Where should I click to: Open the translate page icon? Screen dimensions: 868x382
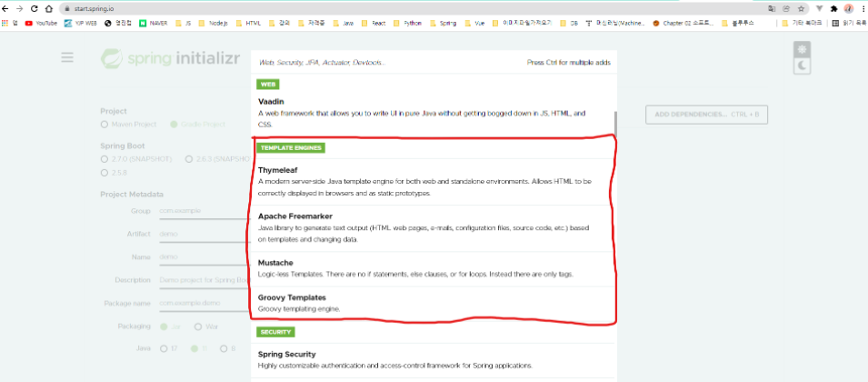pyautogui.click(x=772, y=9)
